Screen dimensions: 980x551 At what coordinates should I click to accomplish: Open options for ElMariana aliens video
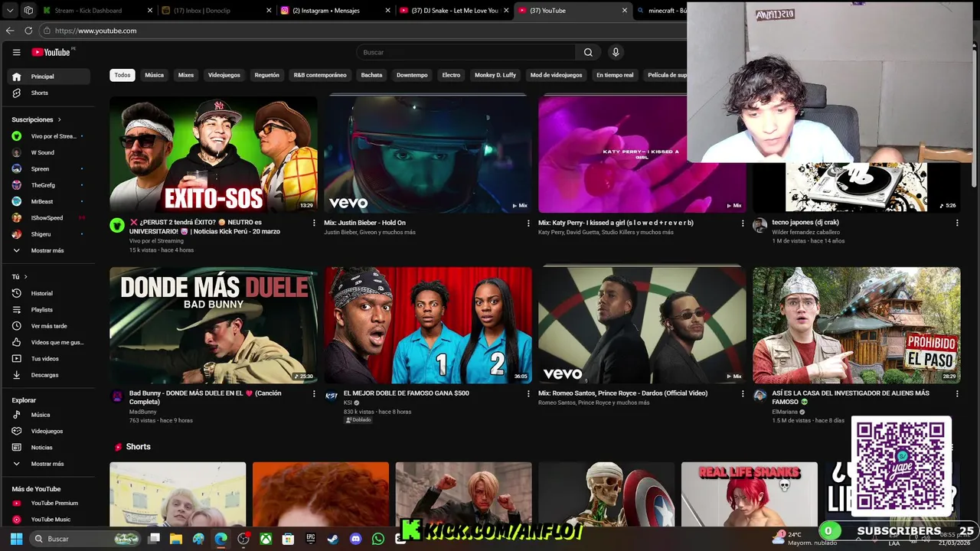click(x=956, y=393)
